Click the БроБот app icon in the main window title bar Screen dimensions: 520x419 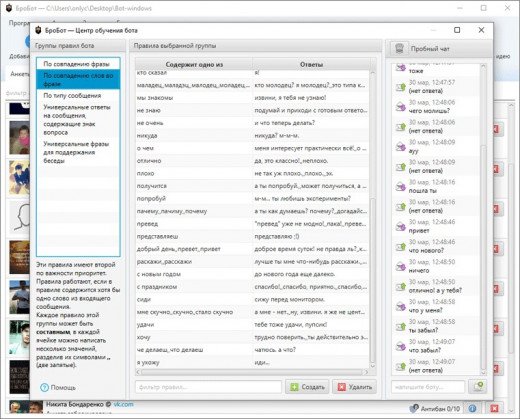pos(9,8)
